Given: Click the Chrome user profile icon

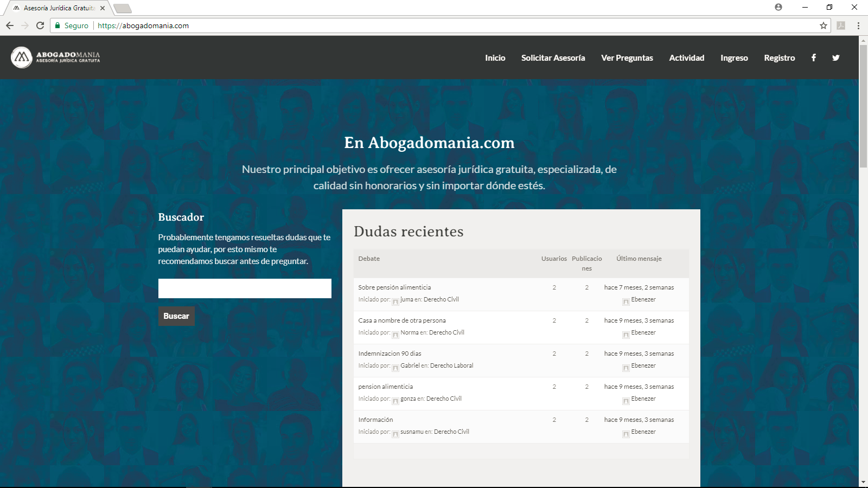Looking at the screenshot, I should click(x=778, y=8).
